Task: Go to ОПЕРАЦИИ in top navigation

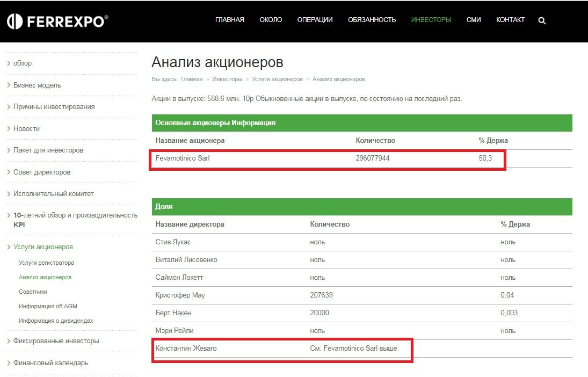Action: pos(315,20)
